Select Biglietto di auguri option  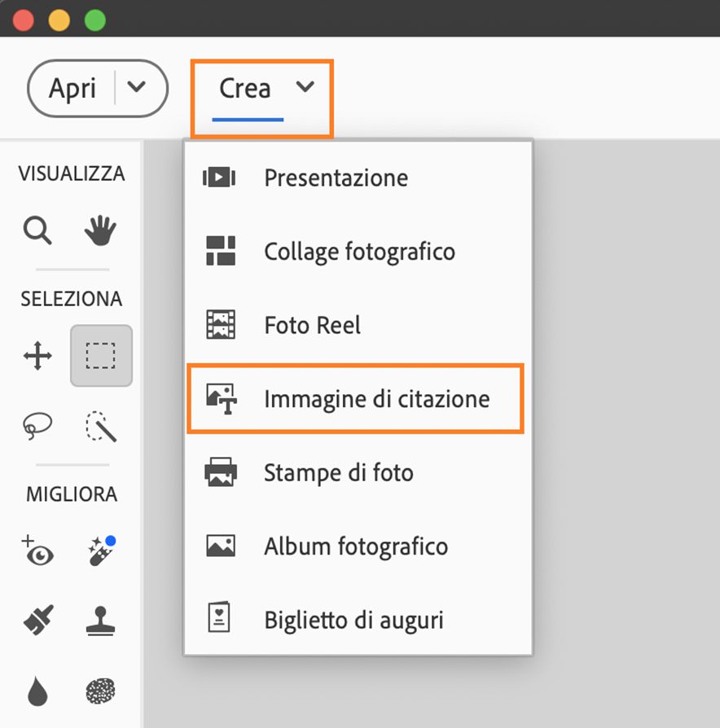(353, 620)
